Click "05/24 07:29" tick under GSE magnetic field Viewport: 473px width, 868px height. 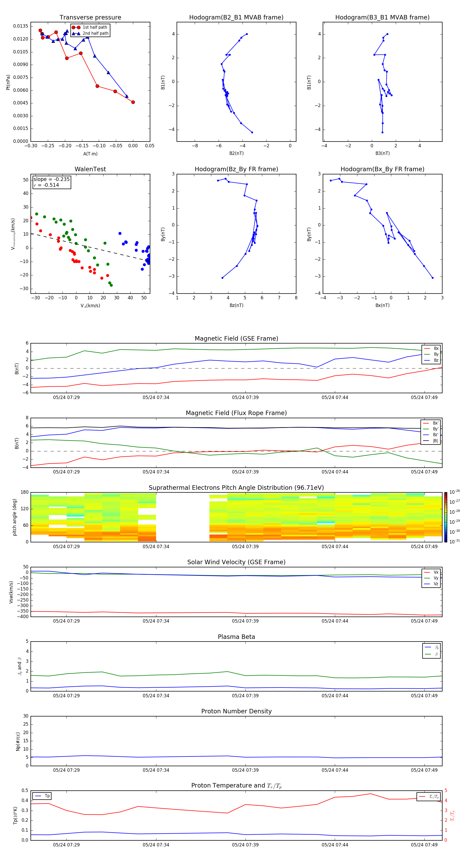66,398
